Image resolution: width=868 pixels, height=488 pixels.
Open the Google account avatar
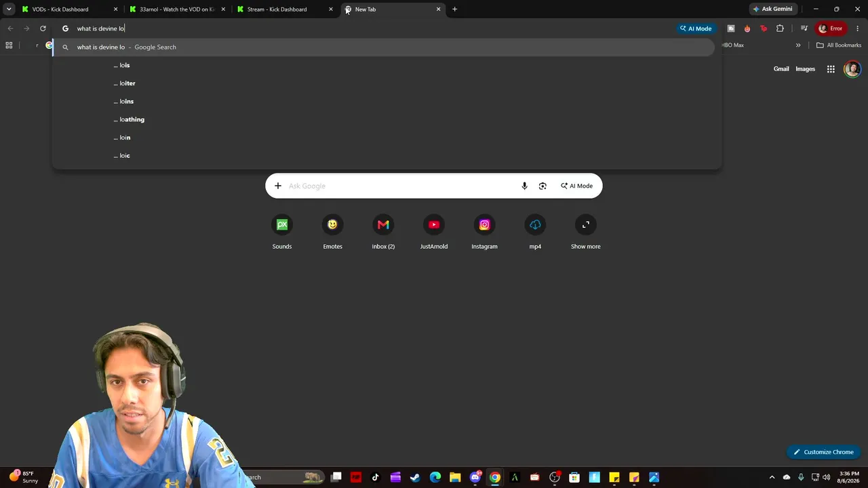[x=852, y=69]
